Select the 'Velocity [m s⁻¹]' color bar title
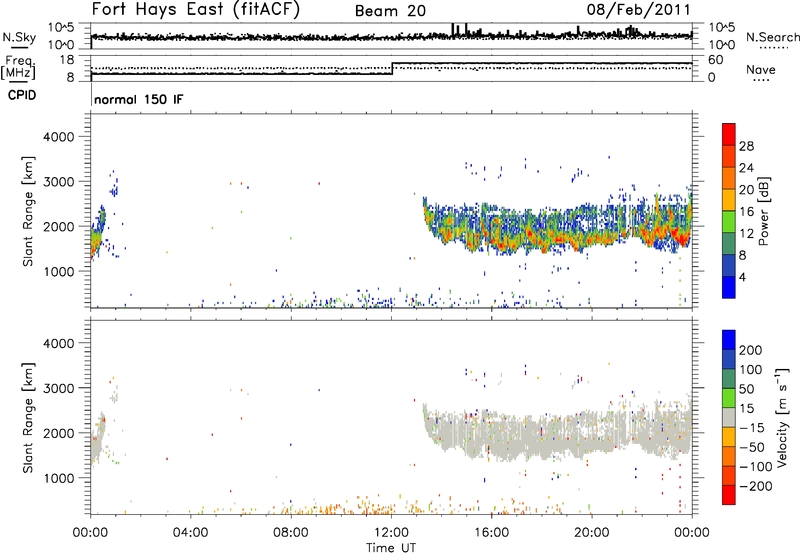800x554 pixels. tap(782, 417)
